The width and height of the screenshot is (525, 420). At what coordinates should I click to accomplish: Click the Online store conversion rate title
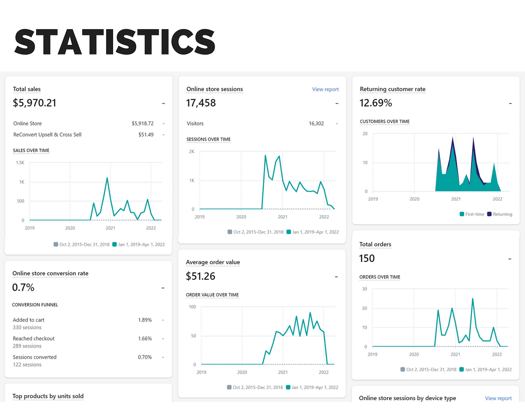tap(50, 273)
